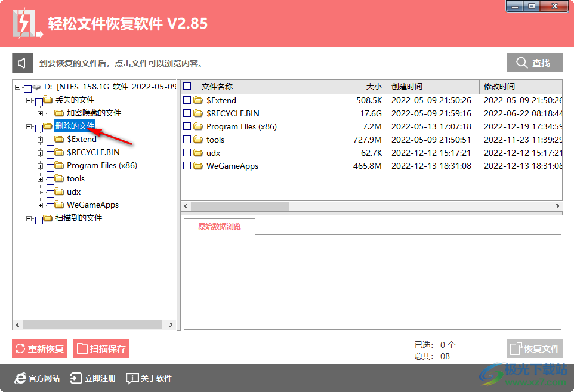Viewport: 574px width, 392px height.
Task: Click the $RECYCLE.BIN folder icon in the file list
Action: [x=198, y=113]
